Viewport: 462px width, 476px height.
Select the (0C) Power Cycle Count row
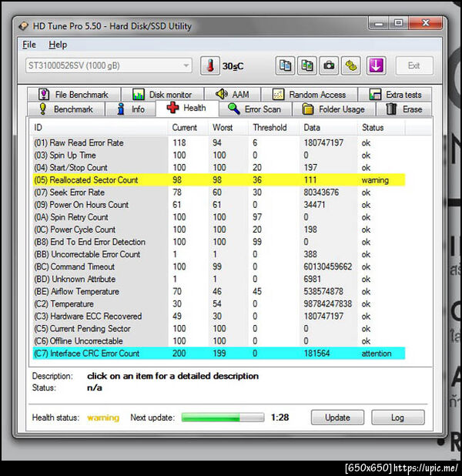(219, 230)
